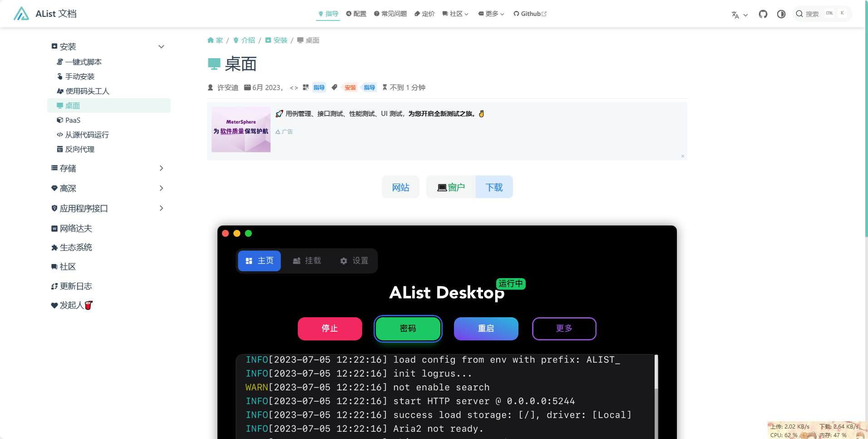Go to 家 breadcrumb home link

coord(215,40)
